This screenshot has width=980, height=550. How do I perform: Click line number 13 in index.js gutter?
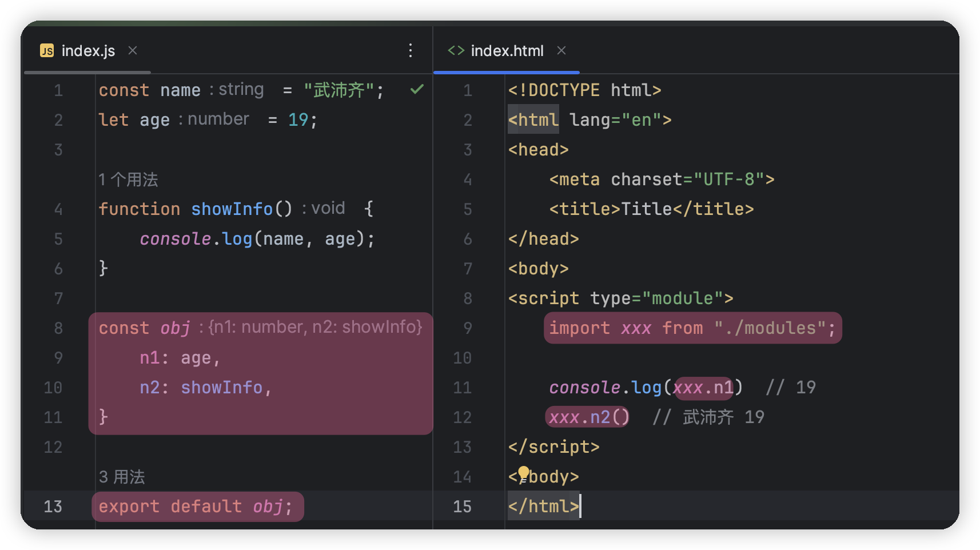53,507
